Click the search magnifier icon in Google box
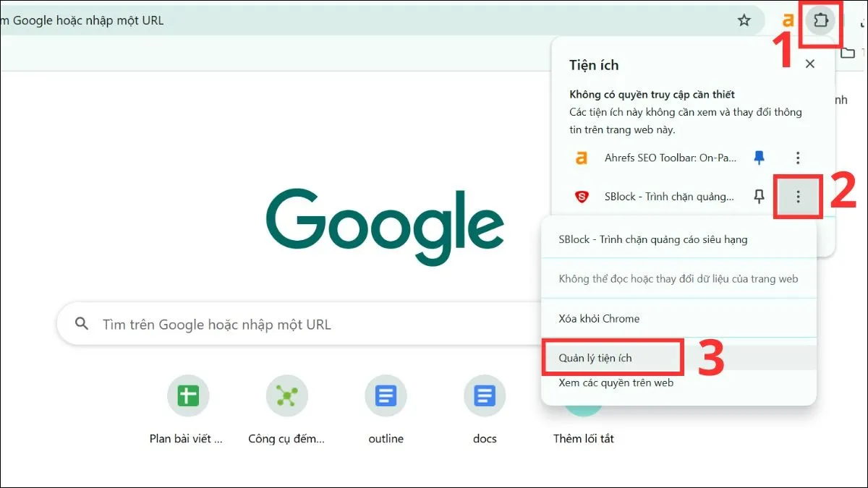Image resolution: width=868 pixels, height=488 pixels. click(82, 324)
